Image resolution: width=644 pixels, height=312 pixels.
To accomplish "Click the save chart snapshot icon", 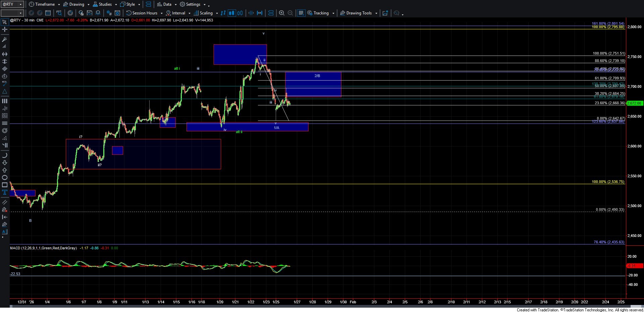I will 90,13.
